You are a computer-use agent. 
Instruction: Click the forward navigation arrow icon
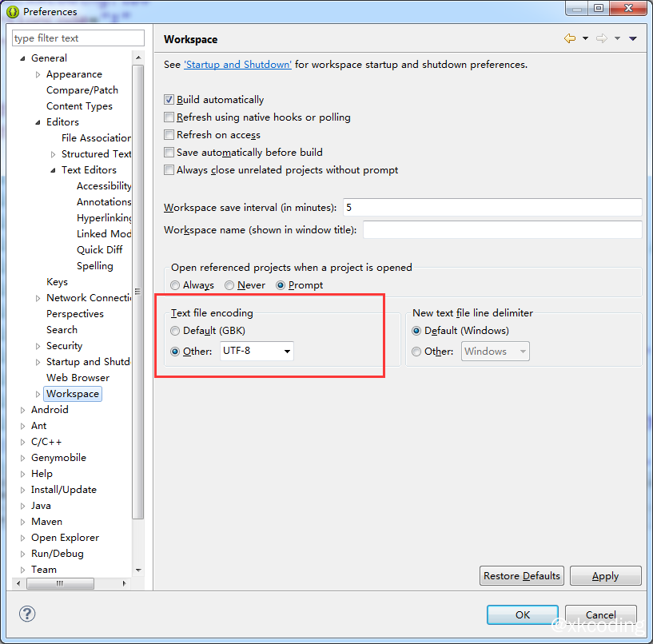coord(601,38)
